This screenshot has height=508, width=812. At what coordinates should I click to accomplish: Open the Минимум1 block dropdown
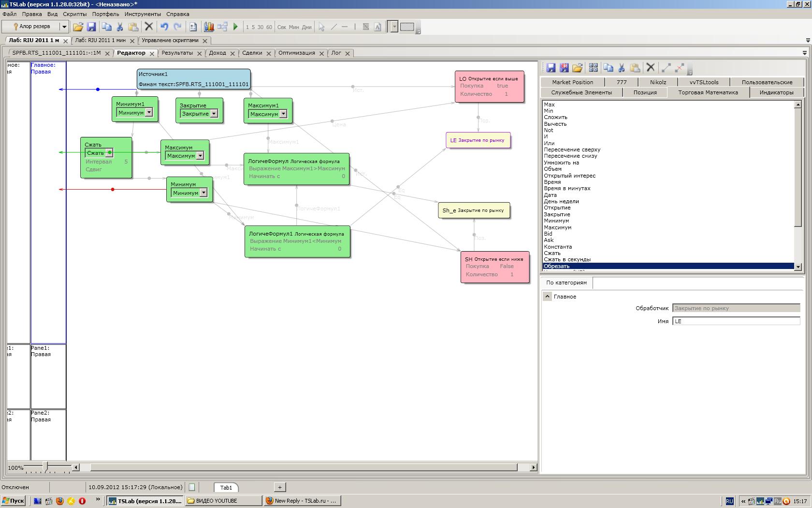(149, 113)
